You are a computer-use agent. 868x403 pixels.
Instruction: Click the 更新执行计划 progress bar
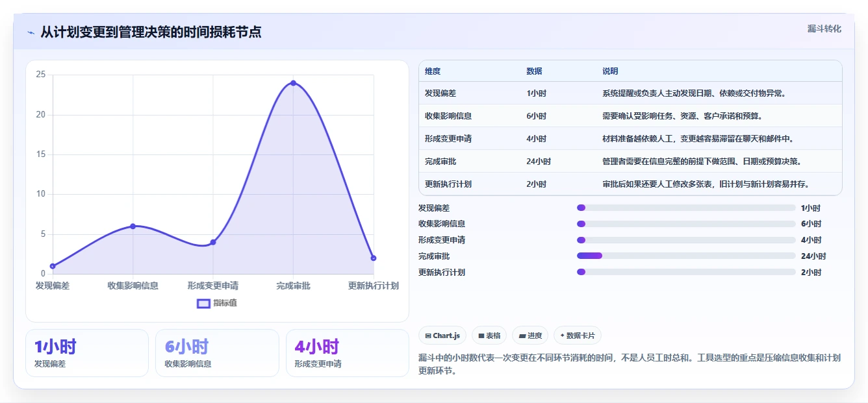(686, 273)
